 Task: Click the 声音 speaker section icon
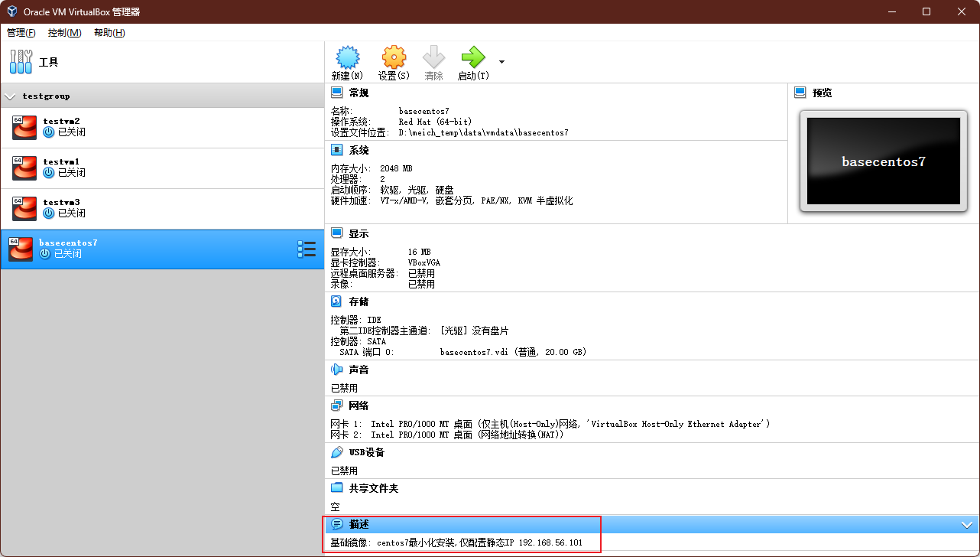pos(336,370)
